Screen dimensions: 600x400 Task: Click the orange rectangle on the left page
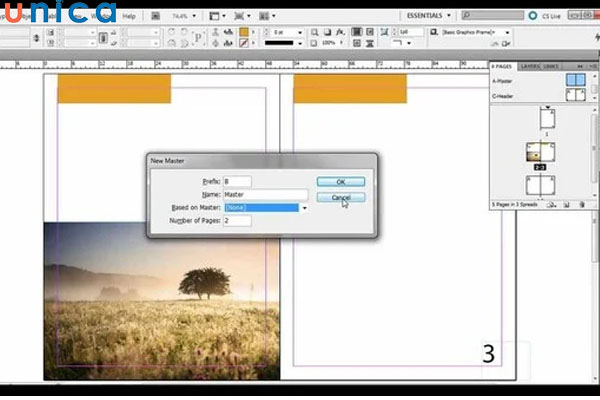point(114,89)
